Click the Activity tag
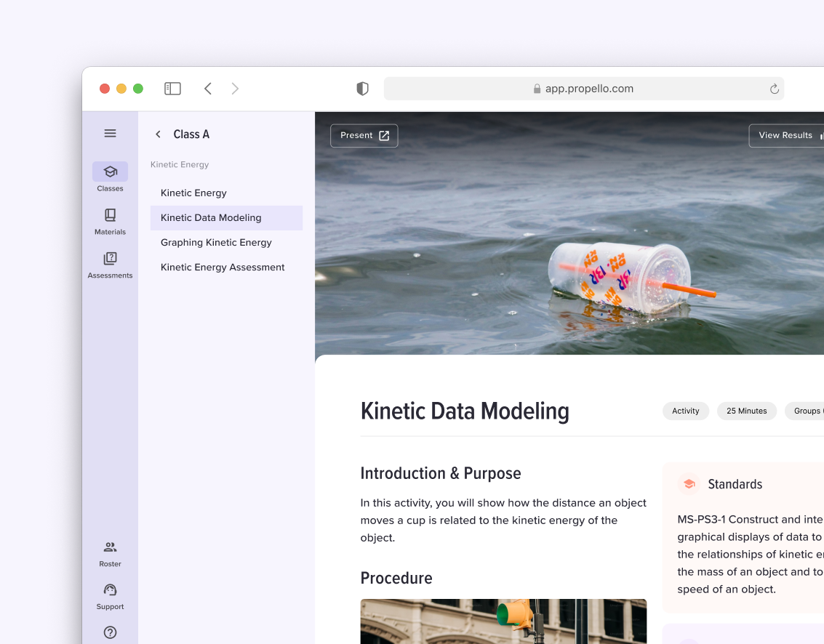This screenshot has height=644, width=824. (685, 411)
